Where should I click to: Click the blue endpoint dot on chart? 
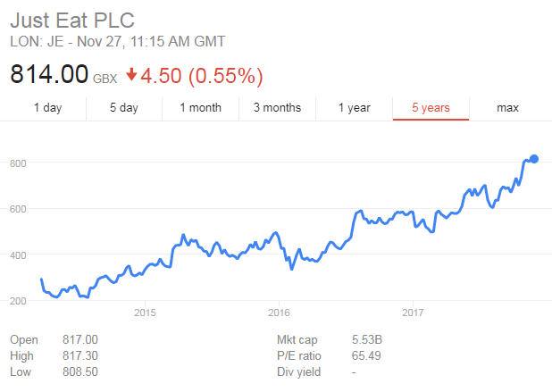(534, 159)
